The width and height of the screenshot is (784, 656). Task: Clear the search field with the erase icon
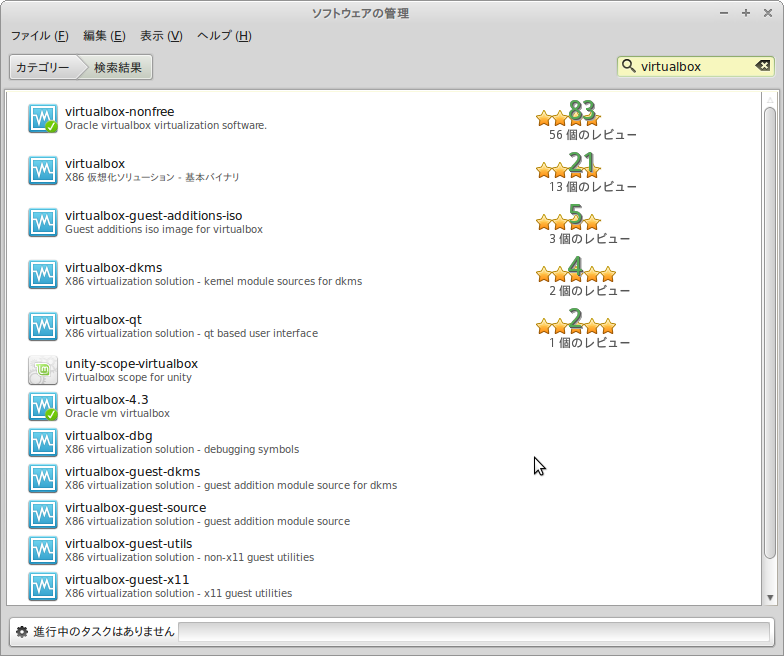[x=762, y=66]
